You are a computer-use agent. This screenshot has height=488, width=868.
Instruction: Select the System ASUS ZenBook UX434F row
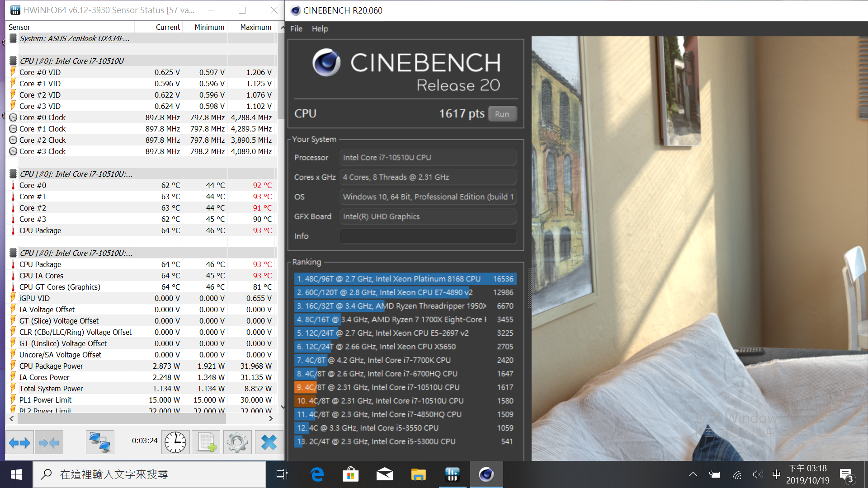tap(141, 38)
